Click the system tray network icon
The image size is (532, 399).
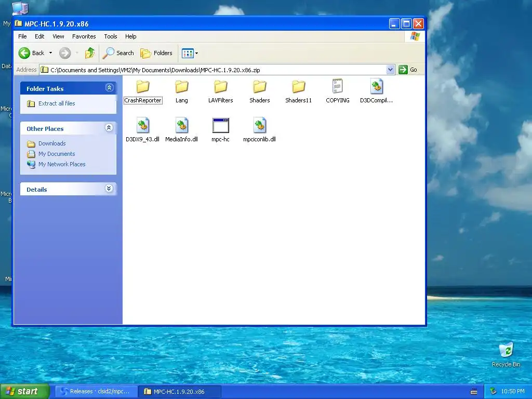pos(494,392)
